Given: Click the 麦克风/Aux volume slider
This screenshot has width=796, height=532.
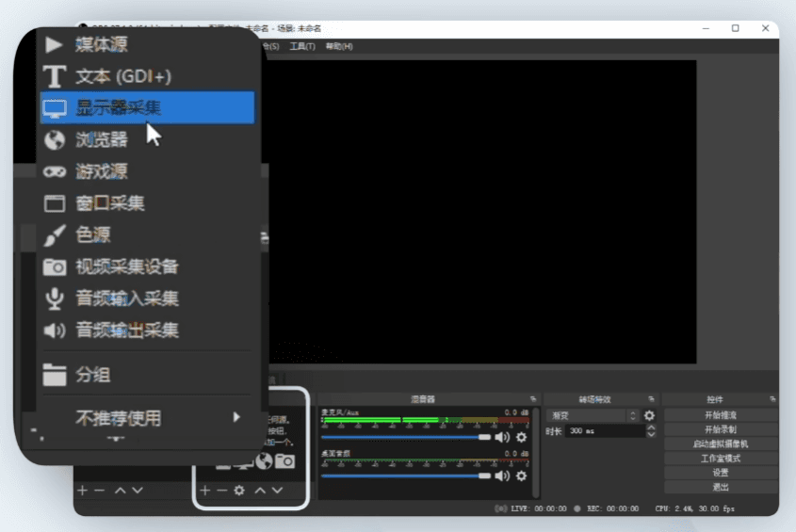Looking at the screenshot, I should coord(405,437).
